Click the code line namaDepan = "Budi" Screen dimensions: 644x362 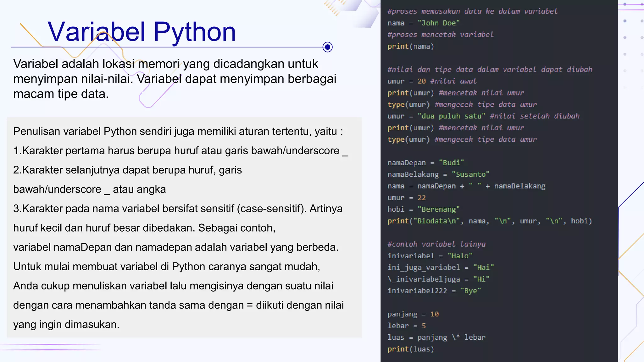pos(426,163)
